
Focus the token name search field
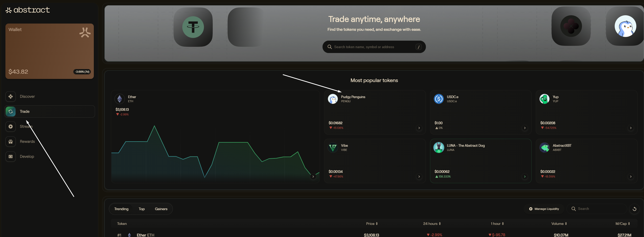[374, 47]
